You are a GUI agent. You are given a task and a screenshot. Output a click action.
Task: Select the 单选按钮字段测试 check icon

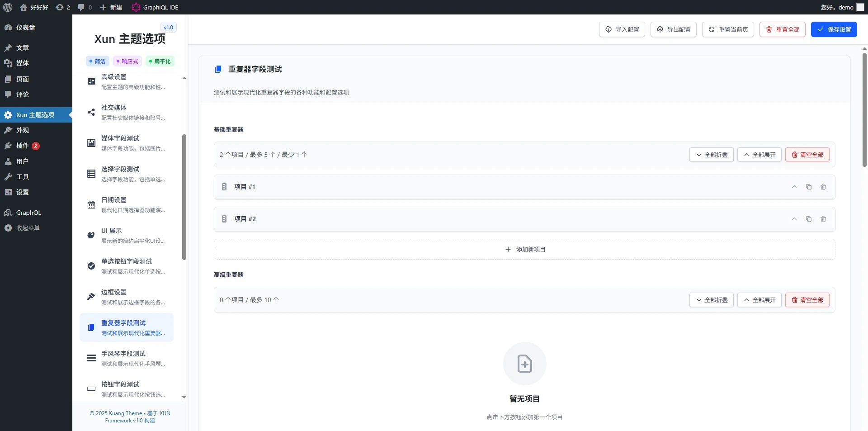coord(91,266)
